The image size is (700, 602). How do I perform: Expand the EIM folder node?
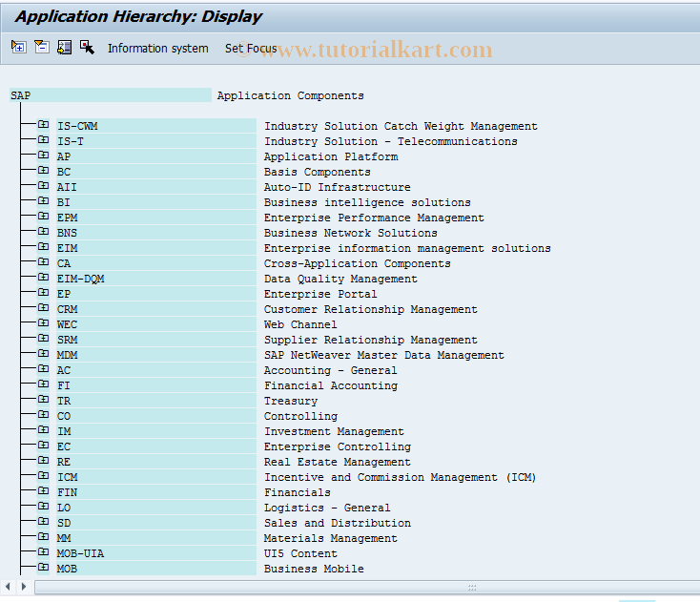click(43, 246)
